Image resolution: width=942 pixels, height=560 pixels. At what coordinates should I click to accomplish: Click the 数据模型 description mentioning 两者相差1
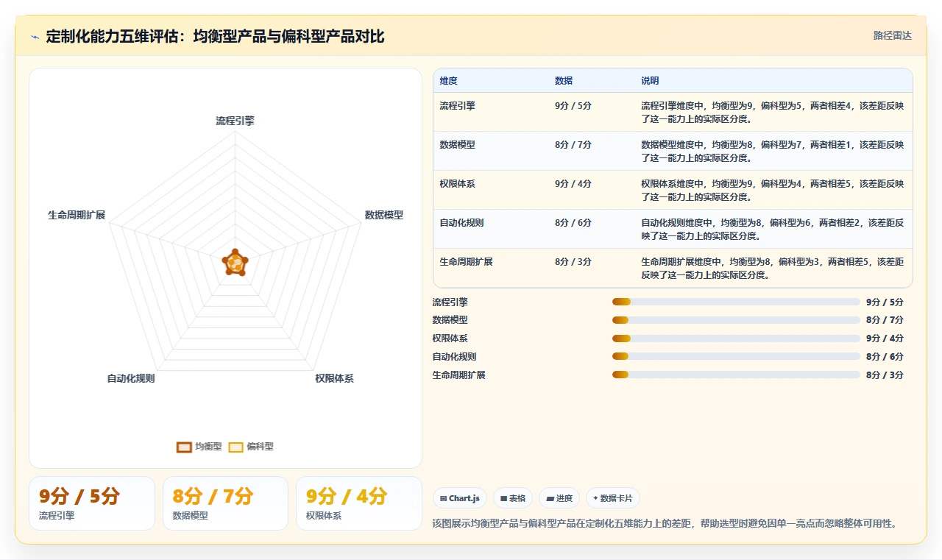773,151
